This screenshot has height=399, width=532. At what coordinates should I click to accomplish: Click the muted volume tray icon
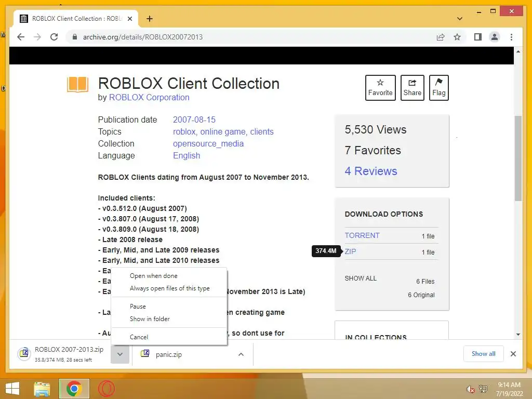click(x=470, y=389)
